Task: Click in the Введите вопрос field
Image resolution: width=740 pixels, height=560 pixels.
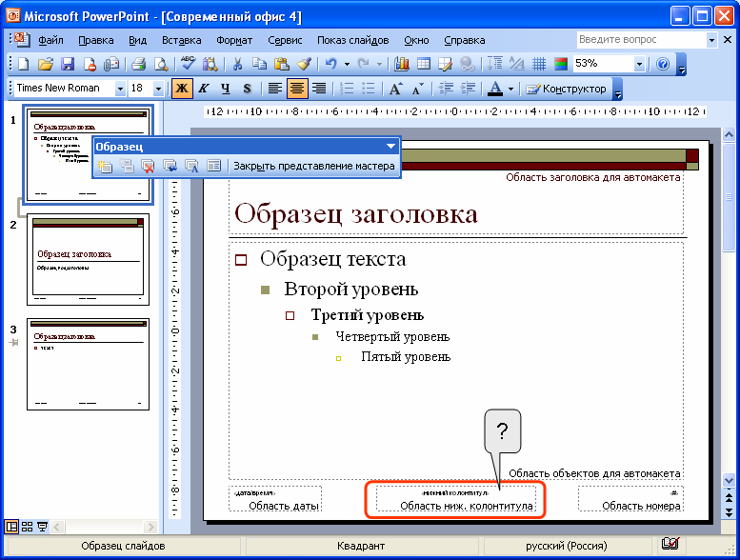Action: (x=641, y=40)
